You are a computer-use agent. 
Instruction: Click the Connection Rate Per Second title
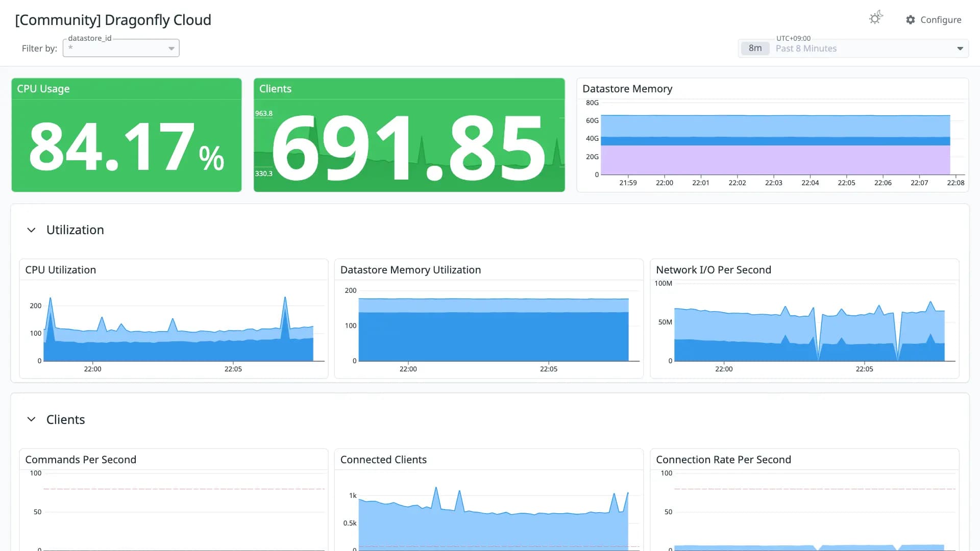[x=723, y=460]
